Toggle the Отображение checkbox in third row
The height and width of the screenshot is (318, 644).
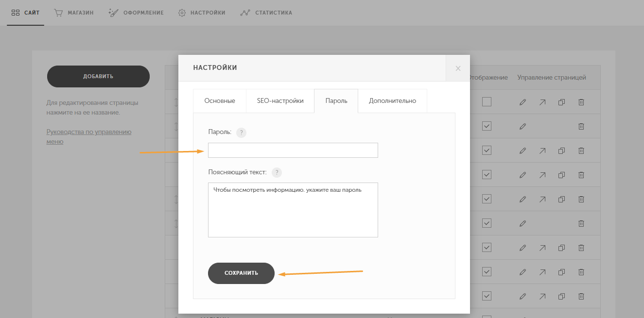487,151
